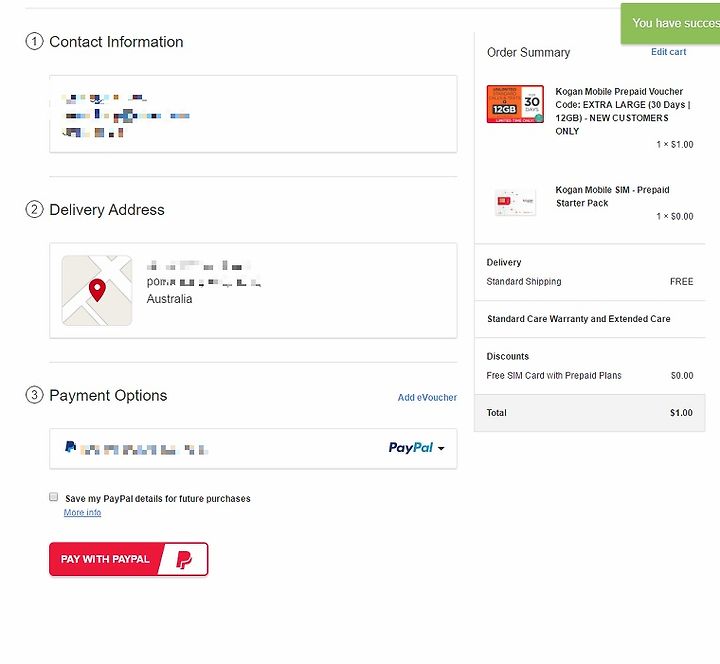Open the More info link
Viewport: 720px width, 664px height.
click(82, 512)
